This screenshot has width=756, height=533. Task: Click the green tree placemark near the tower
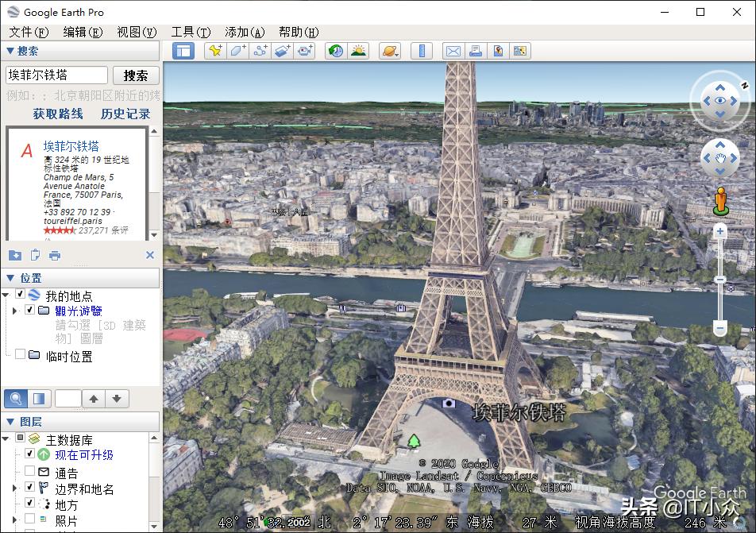pos(414,440)
